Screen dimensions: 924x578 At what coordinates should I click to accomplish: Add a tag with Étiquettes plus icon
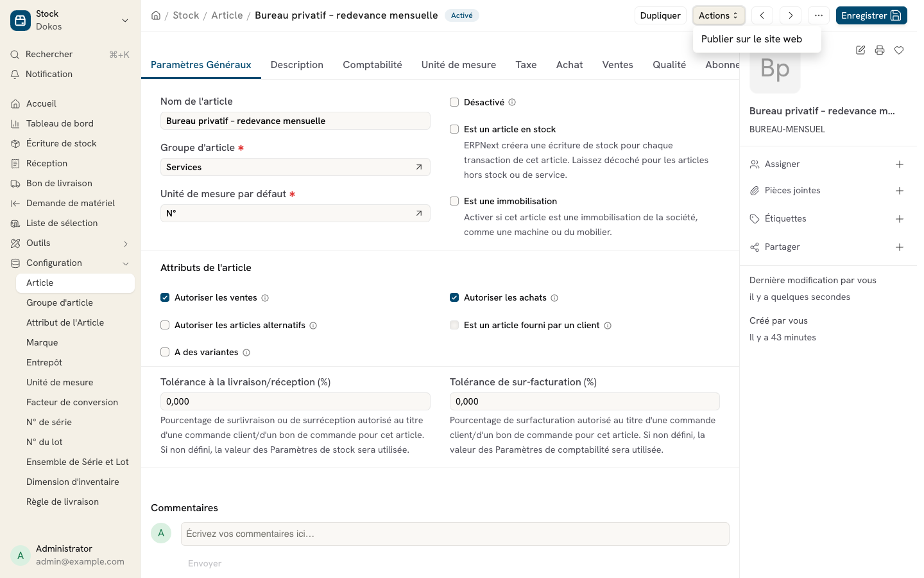[x=900, y=219]
